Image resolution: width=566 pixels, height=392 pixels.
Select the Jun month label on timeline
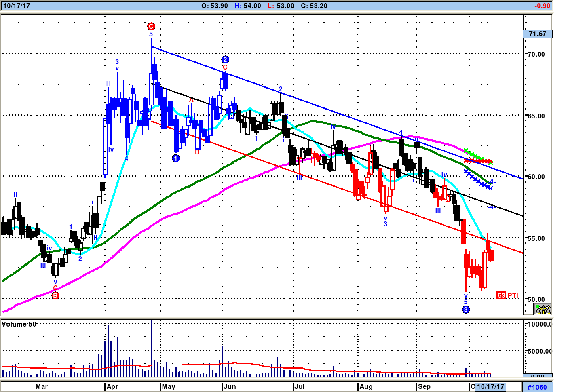[x=230, y=386]
